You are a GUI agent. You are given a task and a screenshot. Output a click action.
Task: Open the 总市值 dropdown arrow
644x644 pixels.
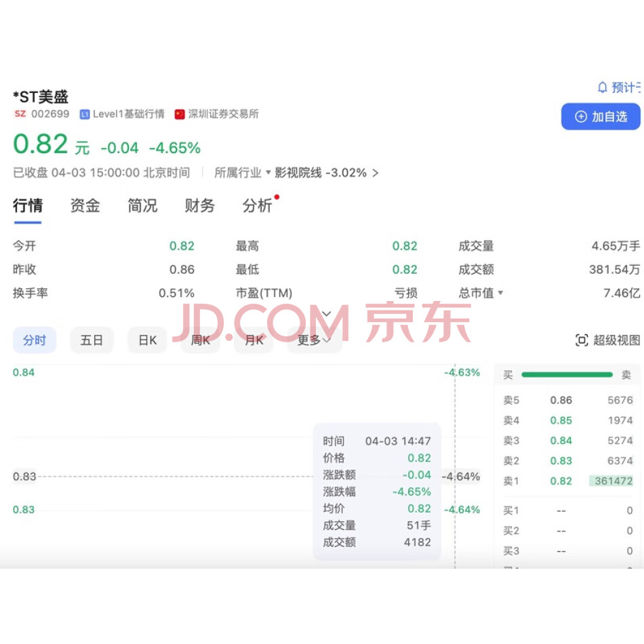pyautogui.click(x=500, y=293)
